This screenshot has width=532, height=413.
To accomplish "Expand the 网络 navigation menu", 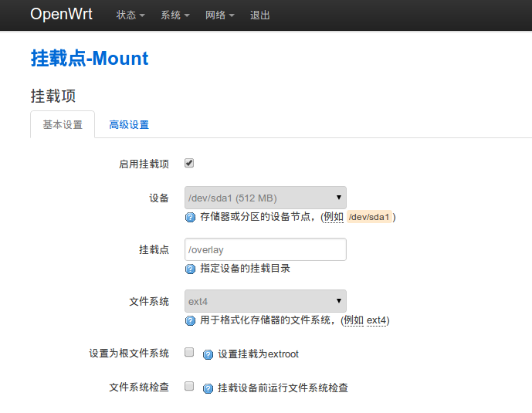I will [x=220, y=15].
